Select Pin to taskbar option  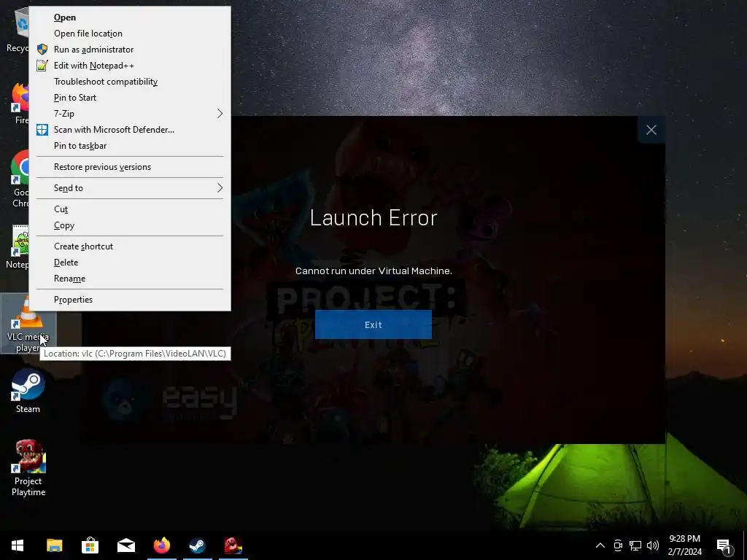click(130, 146)
